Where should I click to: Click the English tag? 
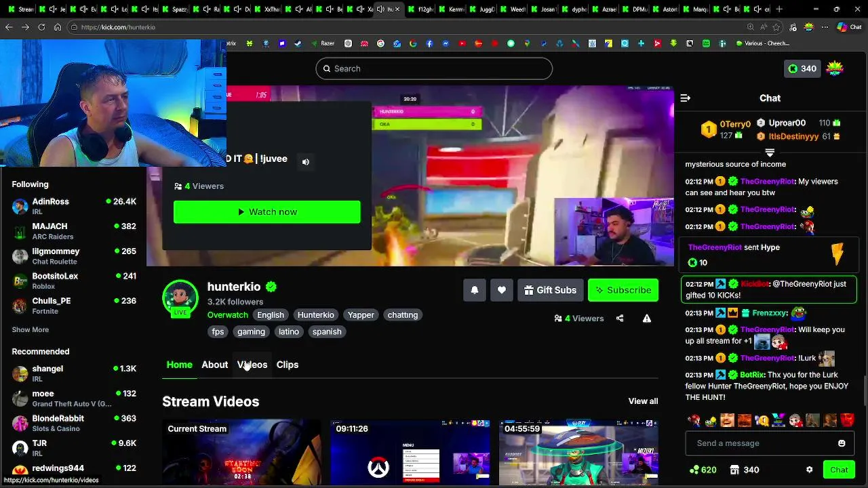click(x=271, y=315)
